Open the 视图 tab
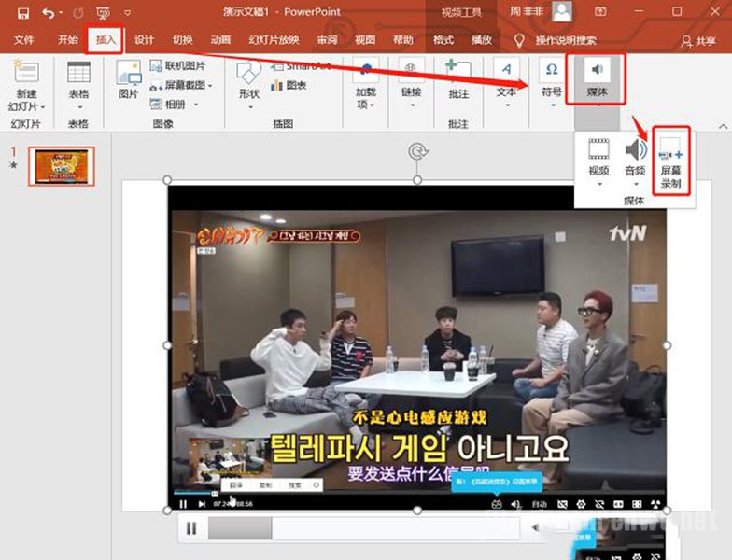This screenshot has width=732, height=560. pos(364,40)
